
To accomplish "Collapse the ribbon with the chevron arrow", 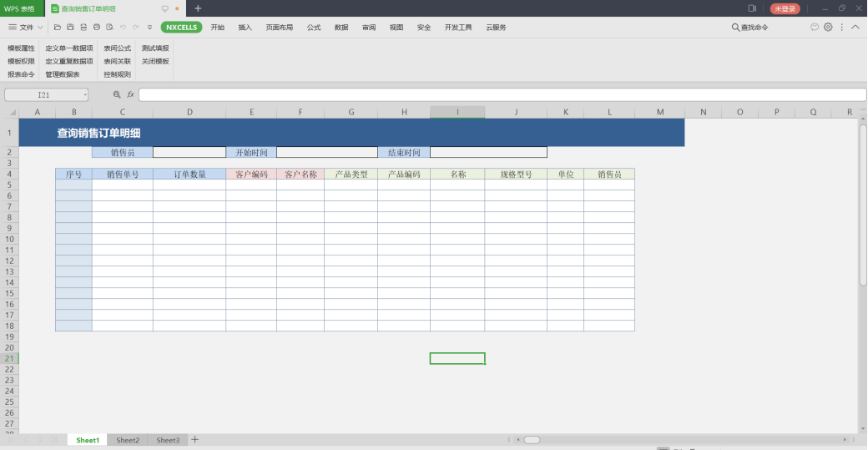I will (x=855, y=27).
